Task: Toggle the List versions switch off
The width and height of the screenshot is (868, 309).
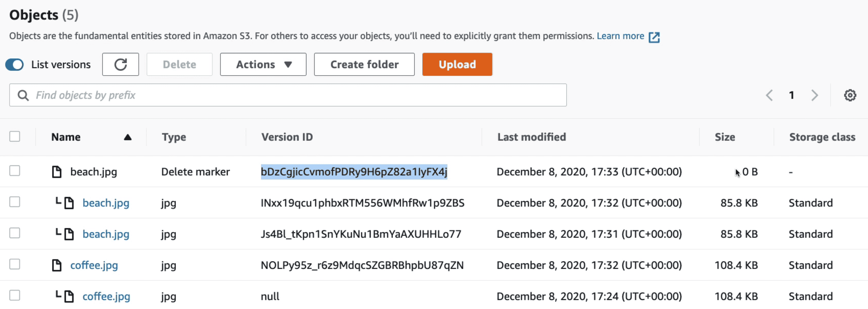Action: pos(14,64)
